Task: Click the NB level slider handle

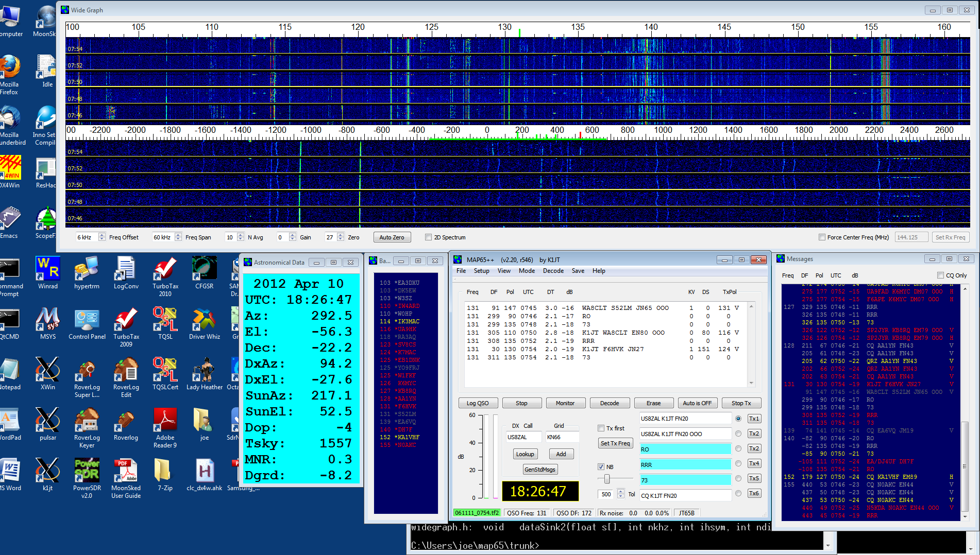Action: (607, 479)
